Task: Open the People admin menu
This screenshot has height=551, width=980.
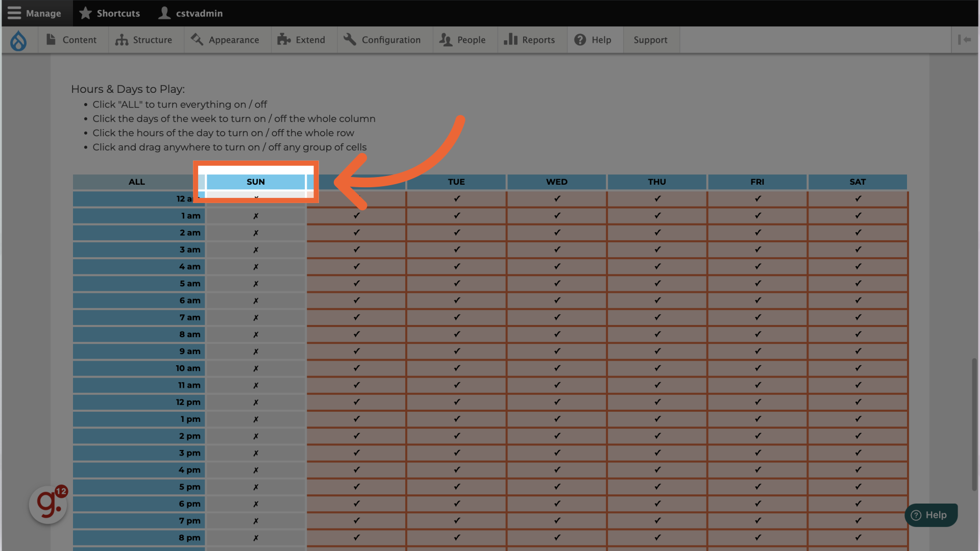Action: pos(462,40)
